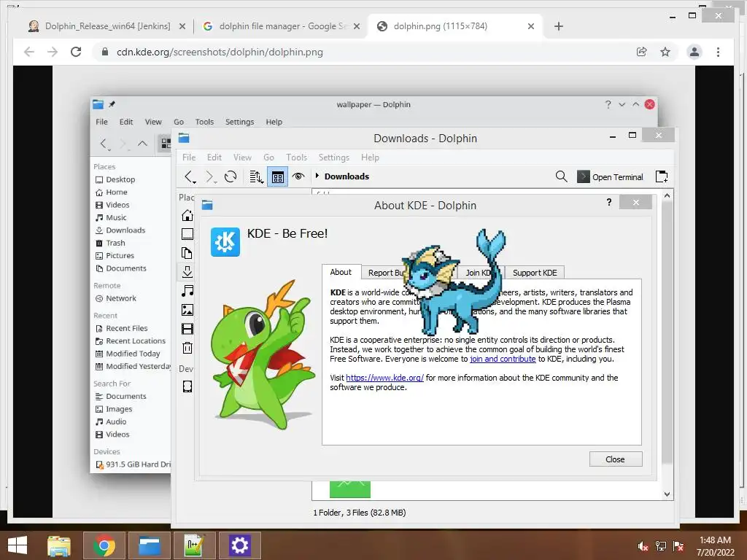Select Home in wallpaper Dolphin places
Image resolution: width=747 pixels, height=560 pixels.
tap(112, 192)
